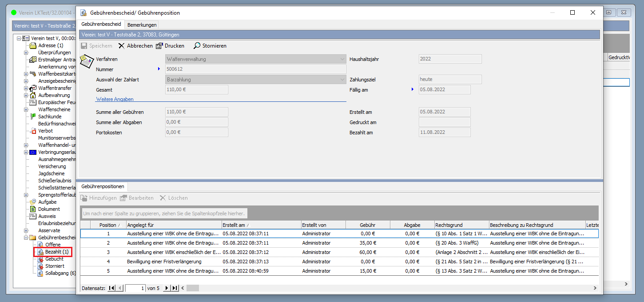Click the Abbrechen X icon

[x=121, y=46]
